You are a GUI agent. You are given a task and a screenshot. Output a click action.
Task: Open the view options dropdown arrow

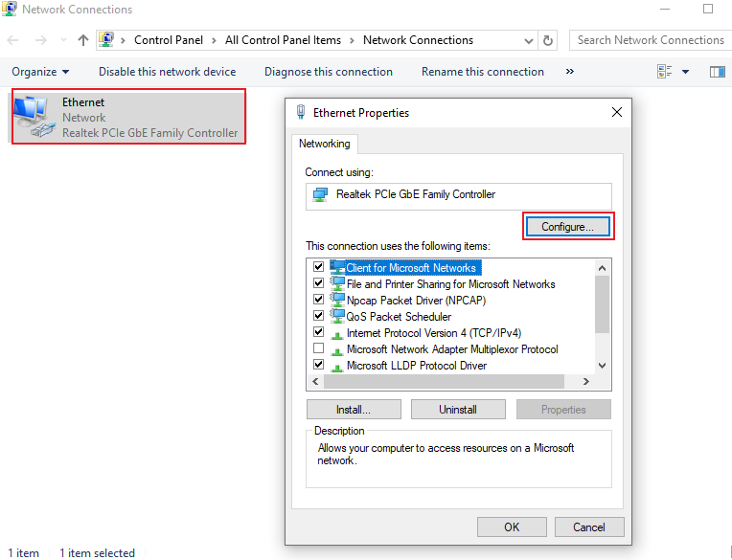pyautogui.click(x=685, y=72)
